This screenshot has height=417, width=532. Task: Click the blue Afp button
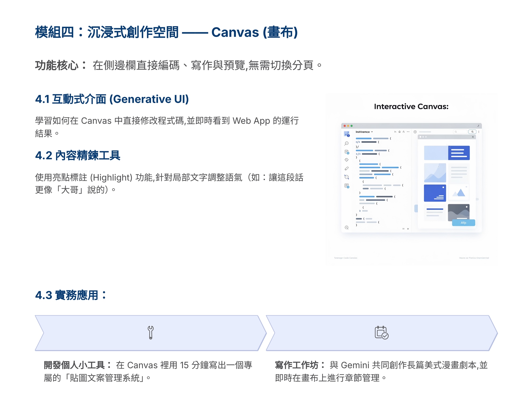[463, 223]
